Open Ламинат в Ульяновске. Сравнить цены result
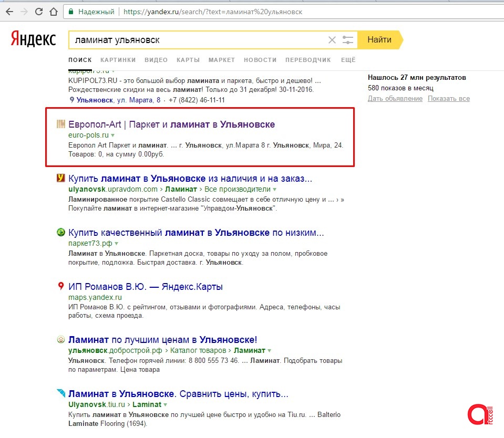The image size is (504, 438). (178, 394)
